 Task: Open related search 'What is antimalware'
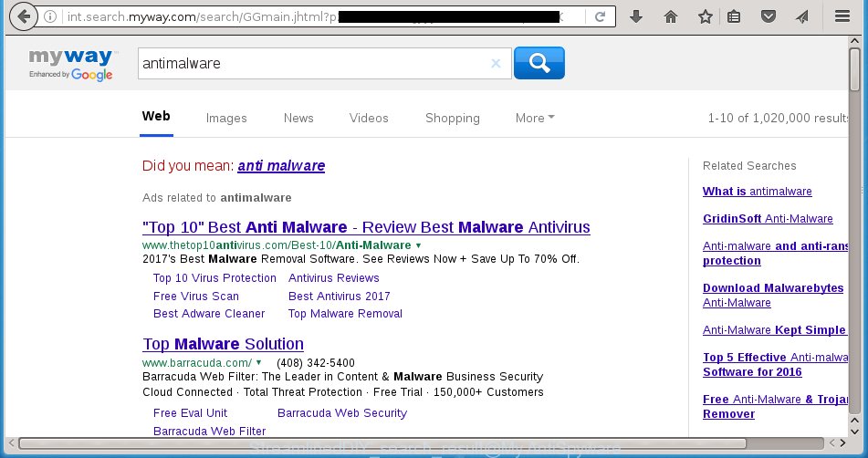[x=758, y=191]
